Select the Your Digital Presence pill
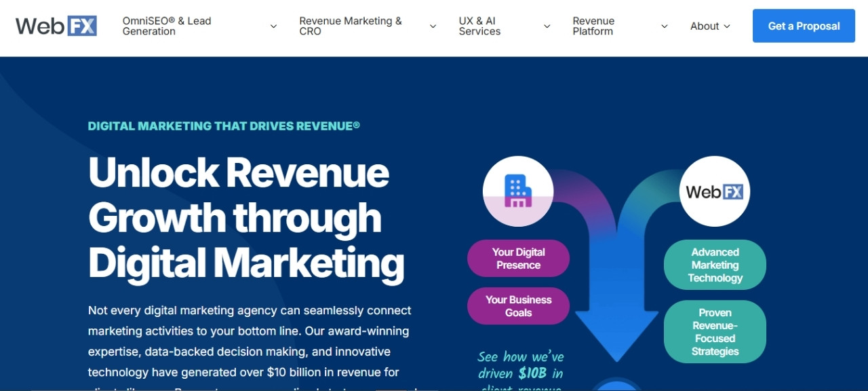Viewport: 868px width, 391px height. point(518,258)
